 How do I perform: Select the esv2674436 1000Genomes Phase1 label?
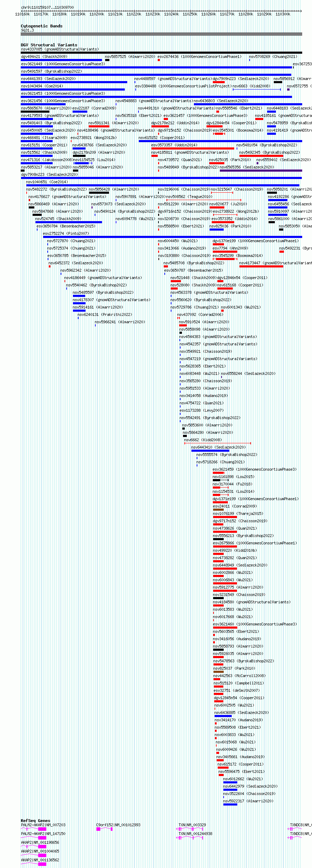coord(199,57)
